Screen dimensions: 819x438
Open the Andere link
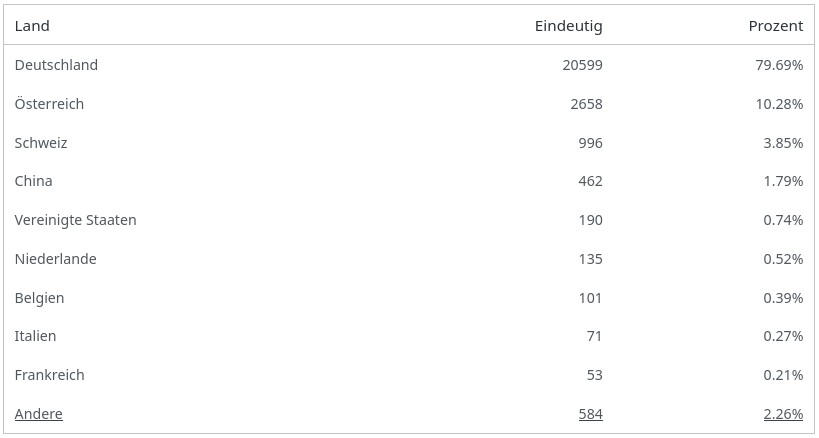39,414
